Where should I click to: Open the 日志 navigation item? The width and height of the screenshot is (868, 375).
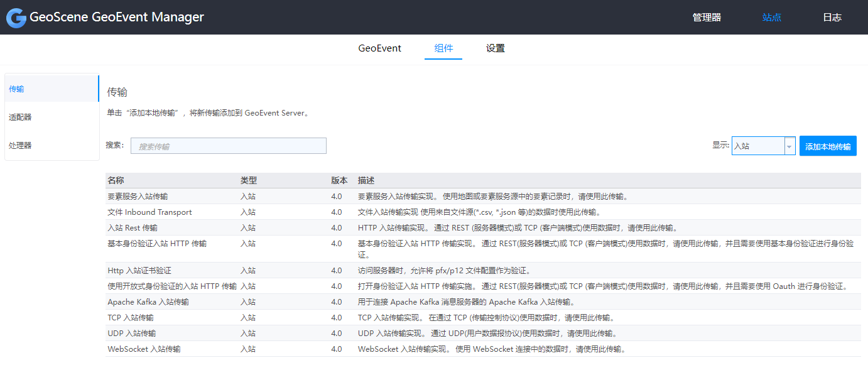(x=832, y=17)
